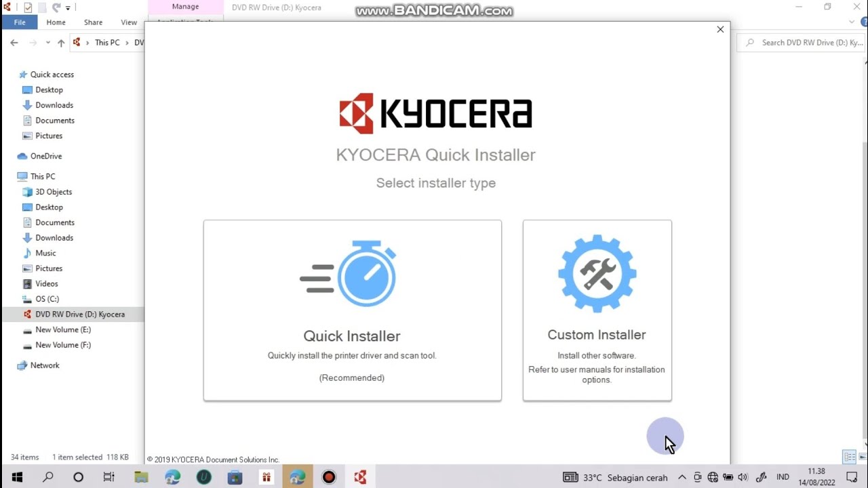
Task: Open the weather widget showing 33°C
Action: coord(616,477)
